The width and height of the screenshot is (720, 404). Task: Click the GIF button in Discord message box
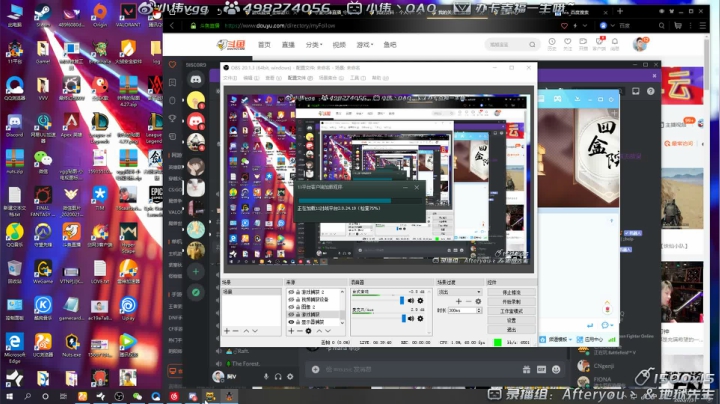coord(541,369)
